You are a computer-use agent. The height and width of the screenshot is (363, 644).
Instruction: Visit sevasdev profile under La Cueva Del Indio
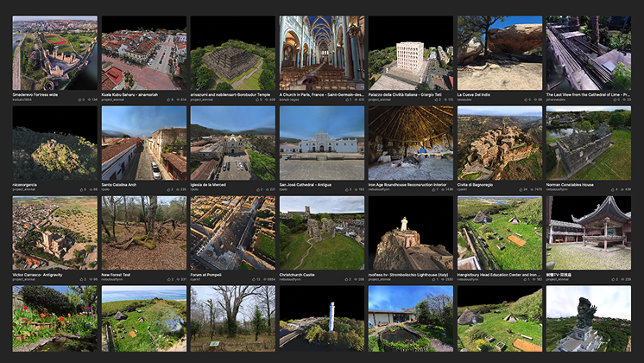(x=466, y=99)
